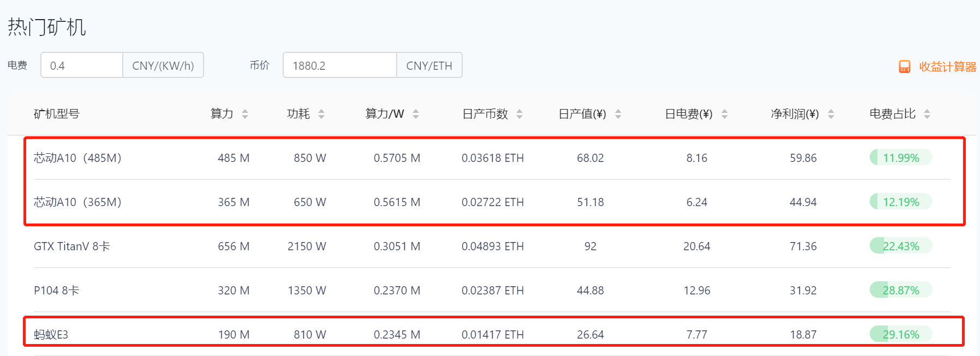The width and height of the screenshot is (980, 356).
Task: Select the GTX TitanV 8卡 row name
Action: point(72,246)
